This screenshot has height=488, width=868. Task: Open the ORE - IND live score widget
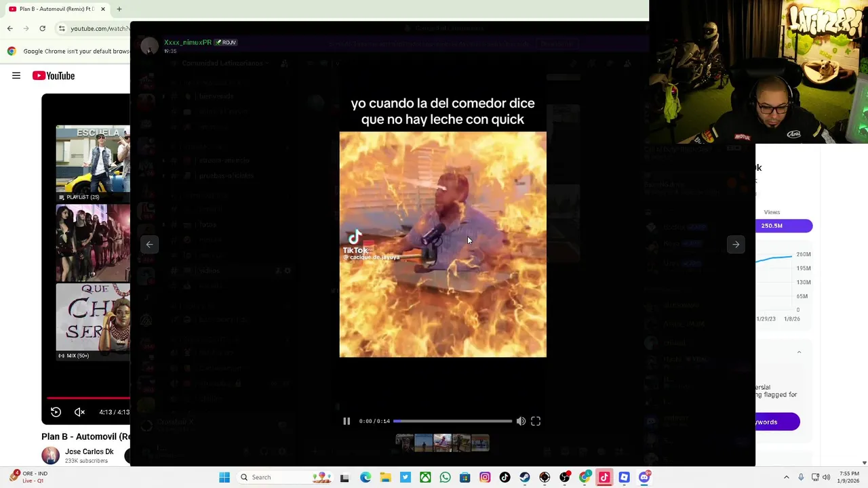(28, 477)
